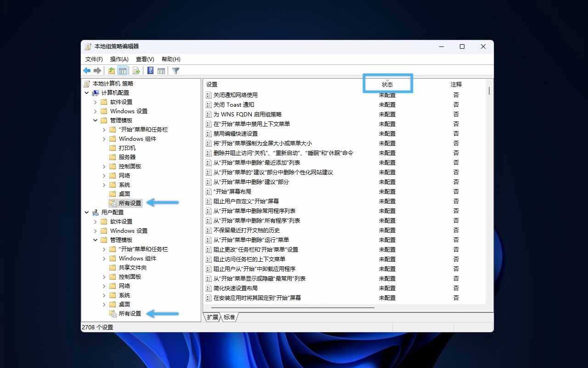
Task: Click the filter funnel toolbar icon
Action: tap(175, 71)
